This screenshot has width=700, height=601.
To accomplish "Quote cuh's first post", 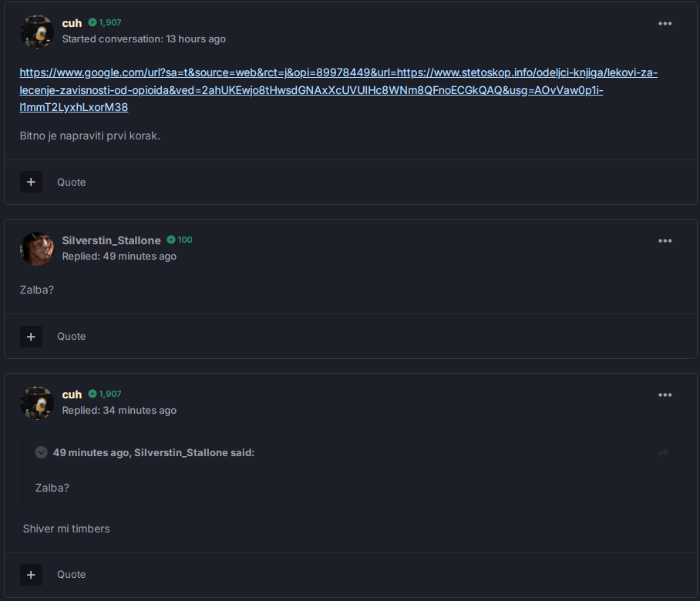I will (72, 182).
